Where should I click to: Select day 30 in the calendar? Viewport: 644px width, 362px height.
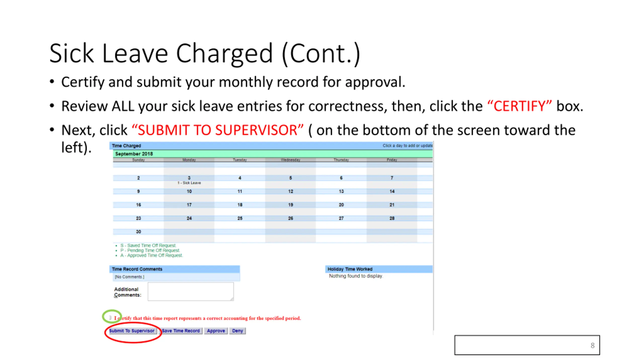138,232
